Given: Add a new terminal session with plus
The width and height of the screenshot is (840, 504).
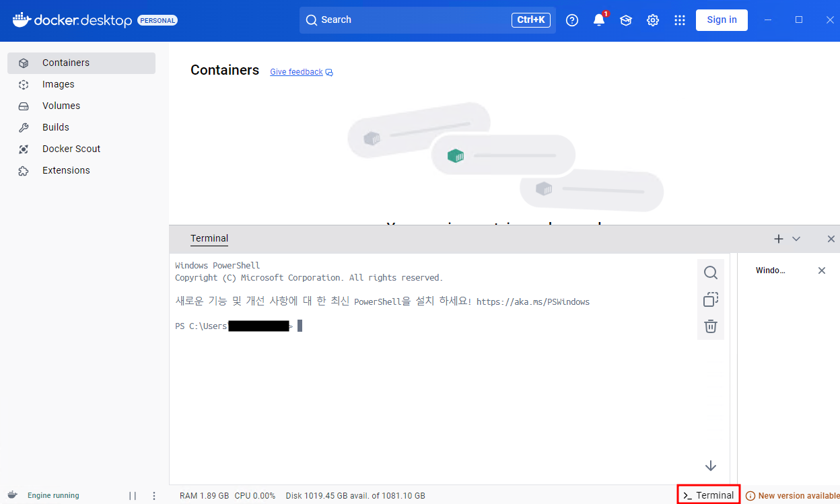Looking at the screenshot, I should click(x=779, y=239).
